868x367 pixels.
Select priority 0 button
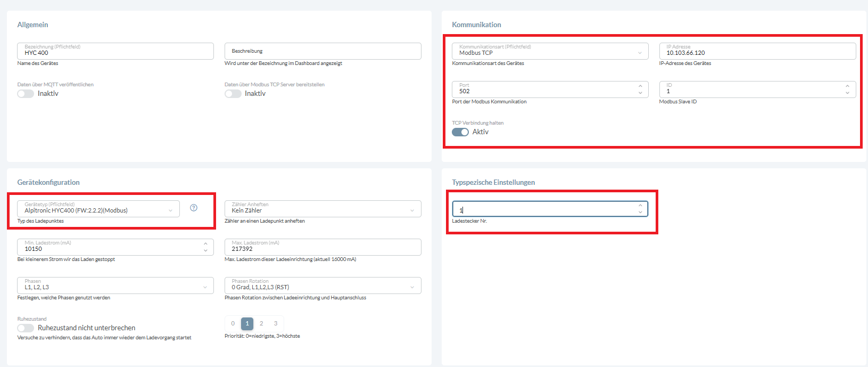(233, 323)
